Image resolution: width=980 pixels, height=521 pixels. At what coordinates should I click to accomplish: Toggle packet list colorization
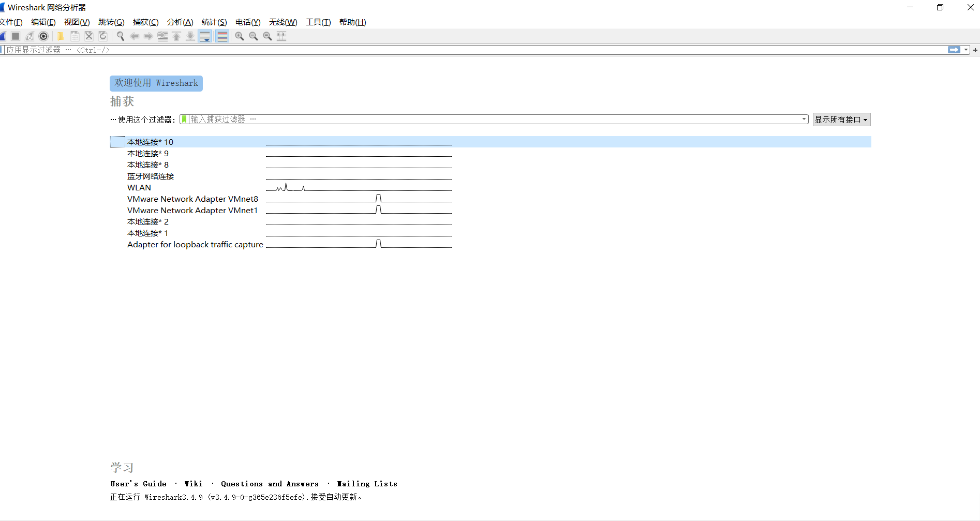coord(222,36)
